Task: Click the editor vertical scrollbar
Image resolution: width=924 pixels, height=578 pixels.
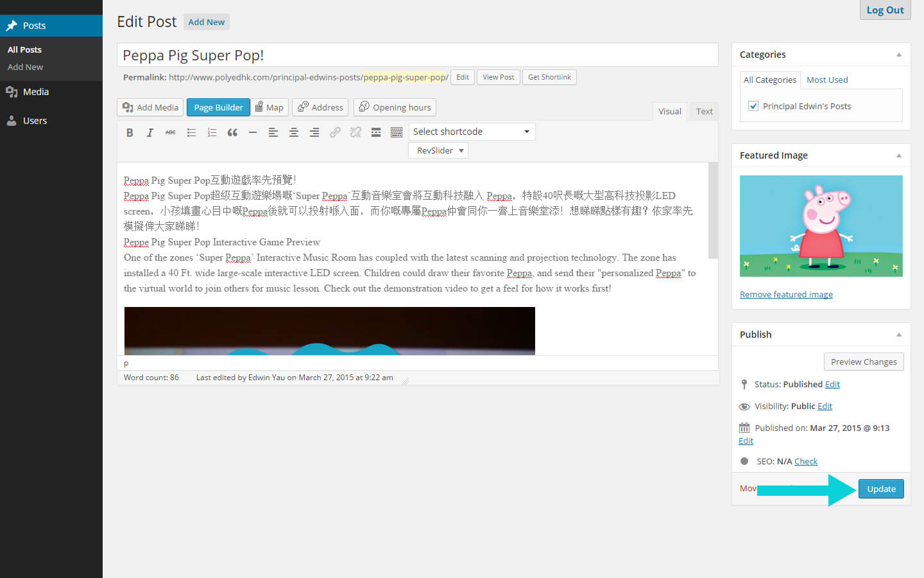Action: [713, 211]
